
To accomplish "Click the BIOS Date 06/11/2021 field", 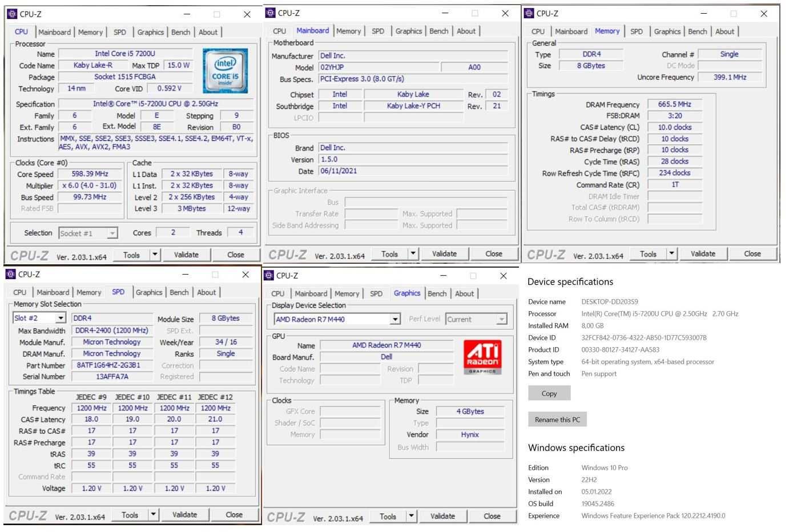I will 412,171.
